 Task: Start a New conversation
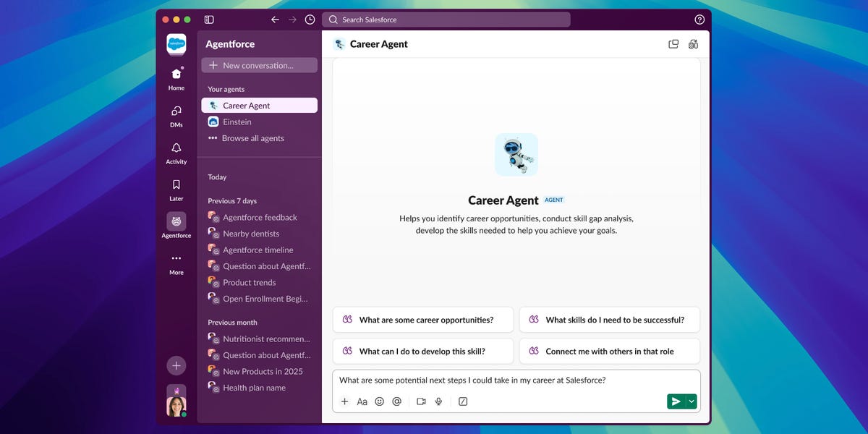click(259, 65)
